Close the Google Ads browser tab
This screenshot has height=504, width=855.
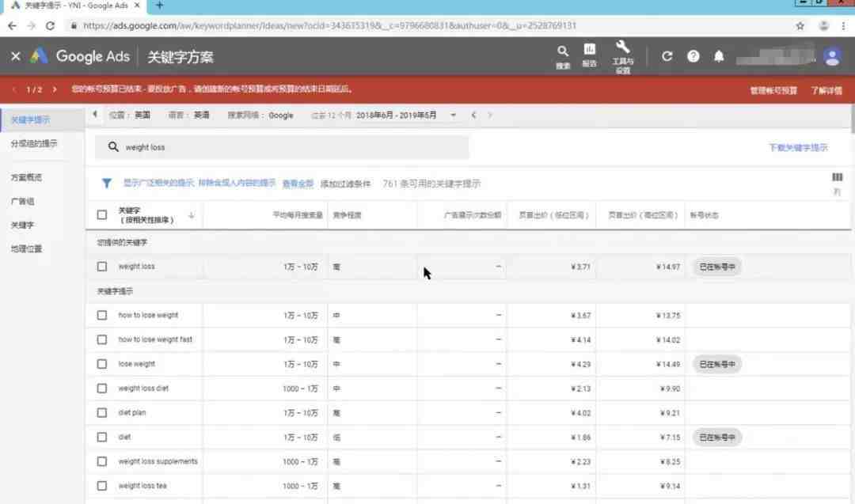point(137,6)
